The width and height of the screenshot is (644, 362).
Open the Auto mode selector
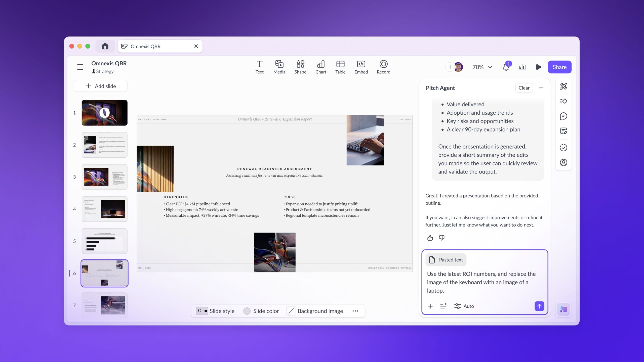tap(464, 306)
